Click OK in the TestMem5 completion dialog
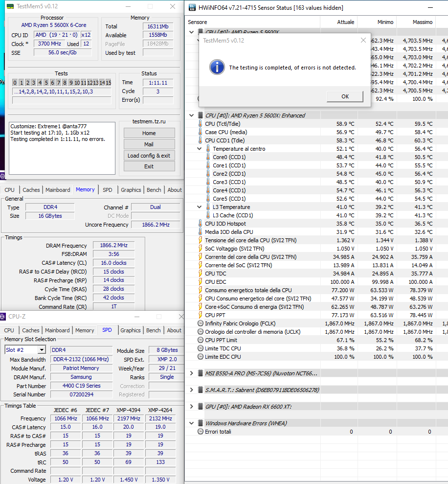This screenshot has width=448, height=484. point(345,96)
